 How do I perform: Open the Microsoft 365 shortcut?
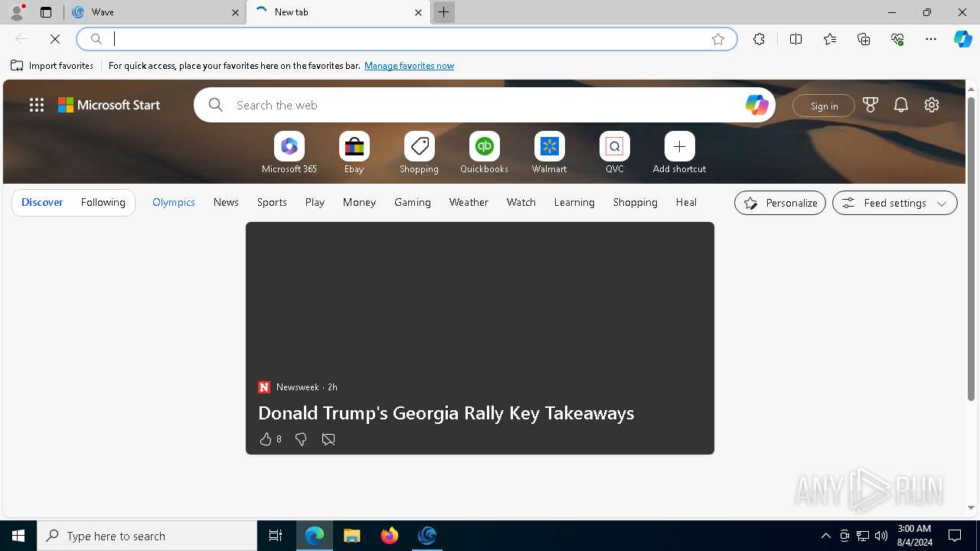click(x=289, y=153)
